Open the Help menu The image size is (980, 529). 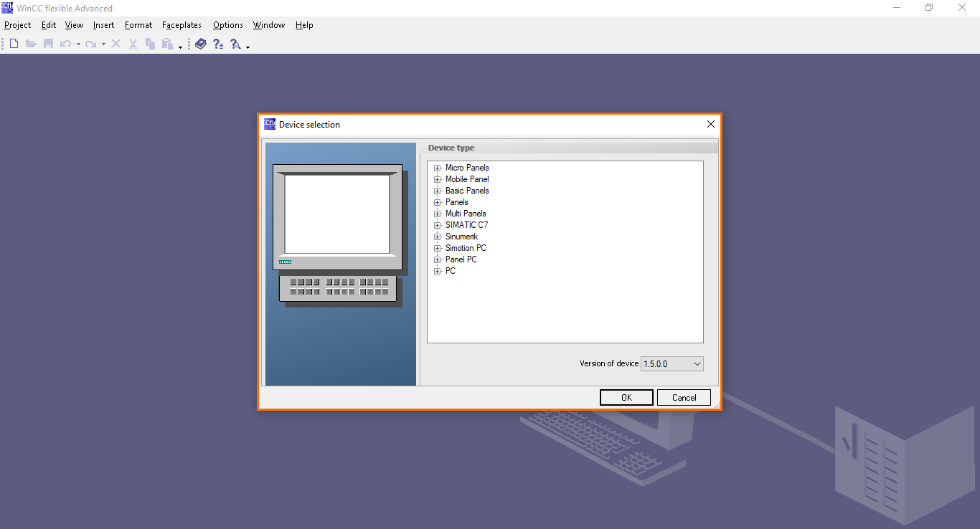tap(304, 25)
